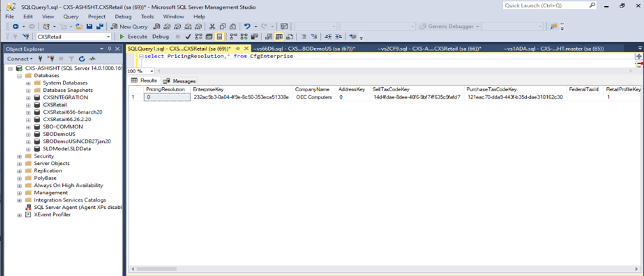Toggle the highlighted IntelliSense Enabled icon

219,37
